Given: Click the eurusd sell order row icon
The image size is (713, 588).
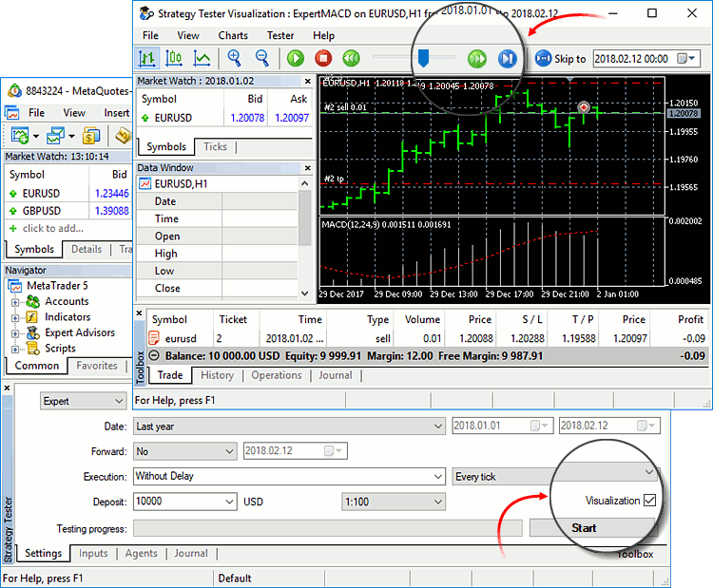Looking at the screenshot, I should point(154,338).
